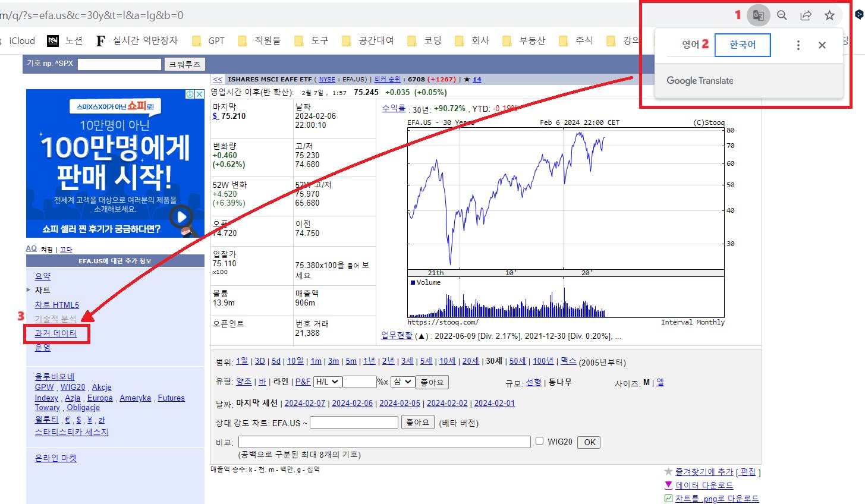Screen dimensions: 865x504
Task: Click the comparison symbols input field
Action: 385,442
